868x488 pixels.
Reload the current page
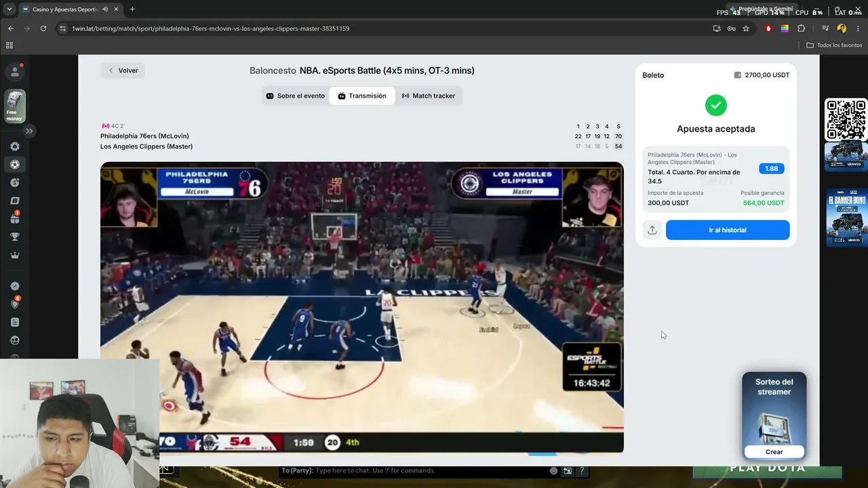click(x=43, y=28)
